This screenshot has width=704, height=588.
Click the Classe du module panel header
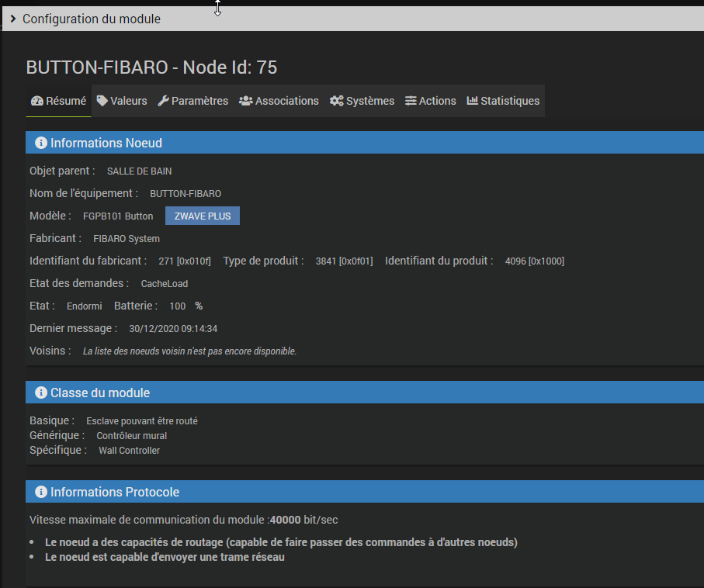(365, 393)
